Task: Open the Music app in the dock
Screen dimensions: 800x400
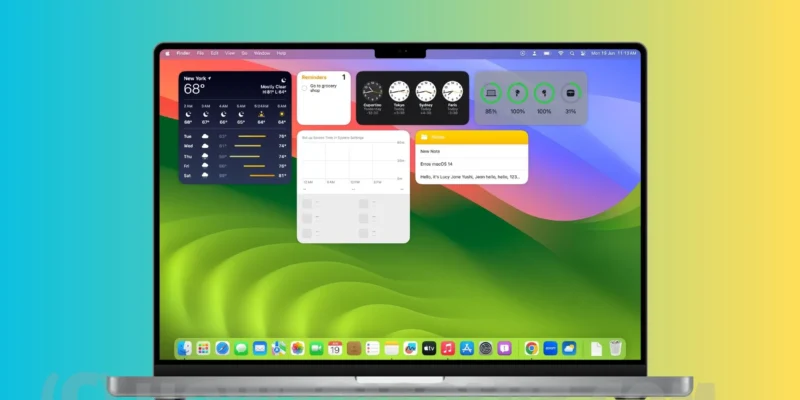Action: pos(448,348)
